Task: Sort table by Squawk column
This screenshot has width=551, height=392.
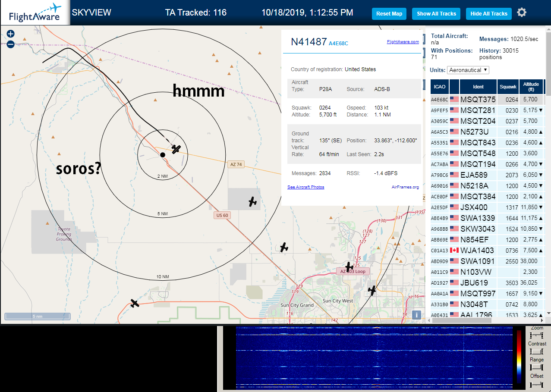Action: [508, 87]
